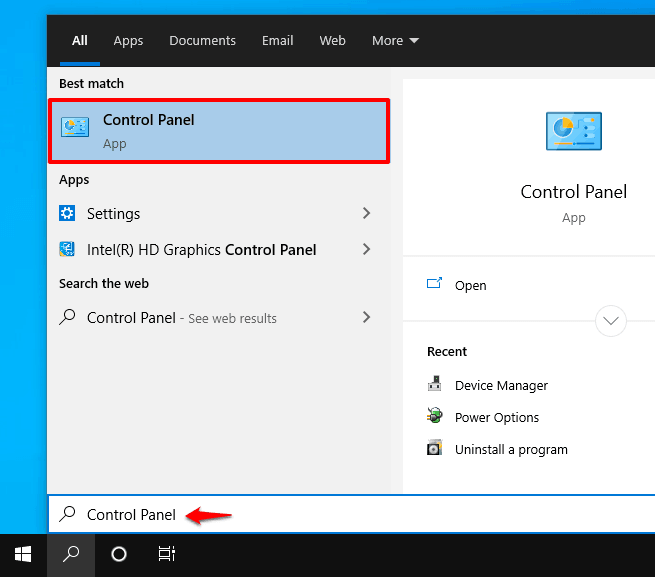The height and width of the screenshot is (577, 655).
Task: Click the large Control Panel icon in preview
Action: coord(574,131)
